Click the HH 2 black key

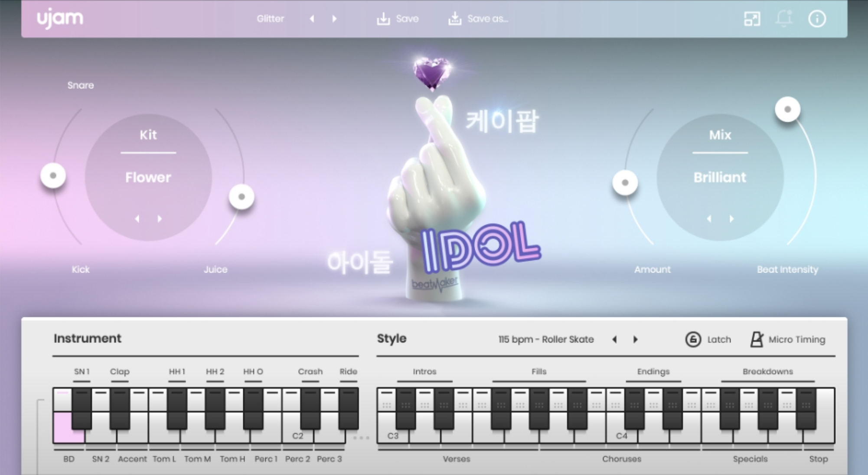coord(215,408)
